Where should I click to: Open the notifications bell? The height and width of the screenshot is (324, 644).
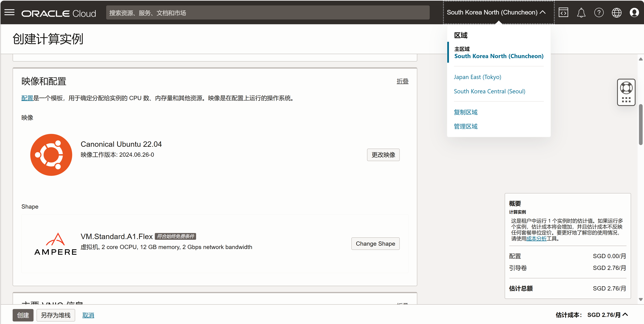tap(581, 12)
